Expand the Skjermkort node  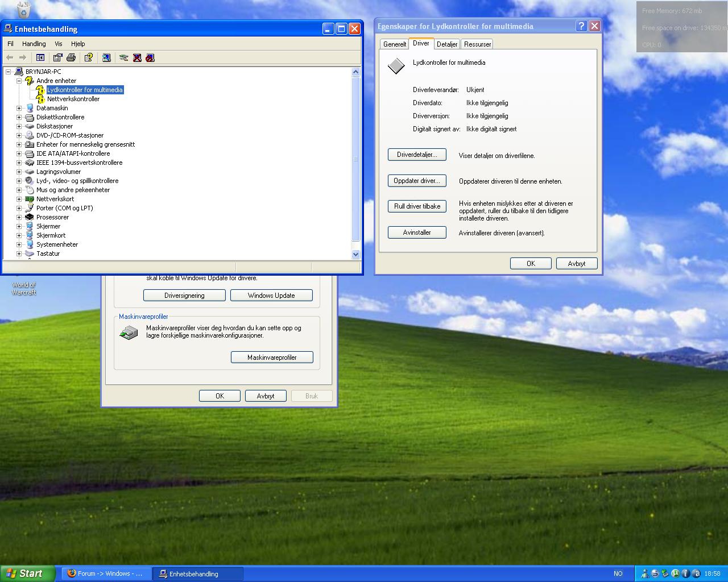coord(19,235)
